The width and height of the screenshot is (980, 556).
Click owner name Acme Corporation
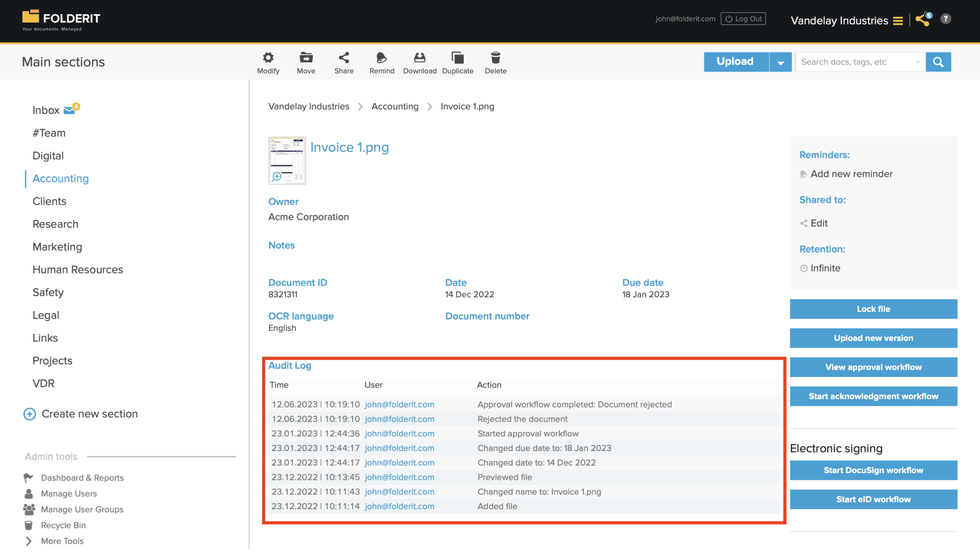coord(309,217)
